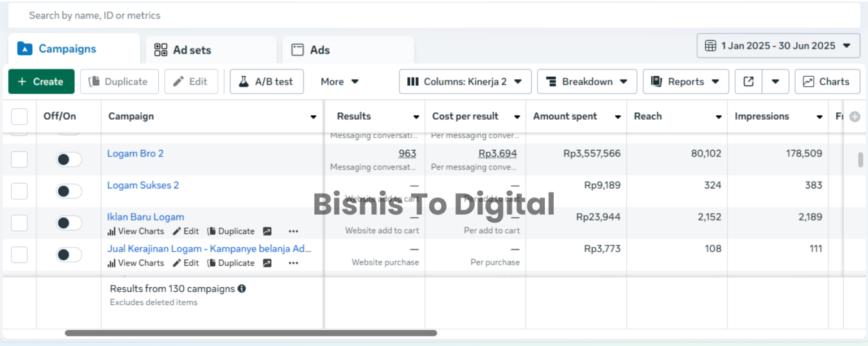Open export options via the share icon

click(x=748, y=81)
